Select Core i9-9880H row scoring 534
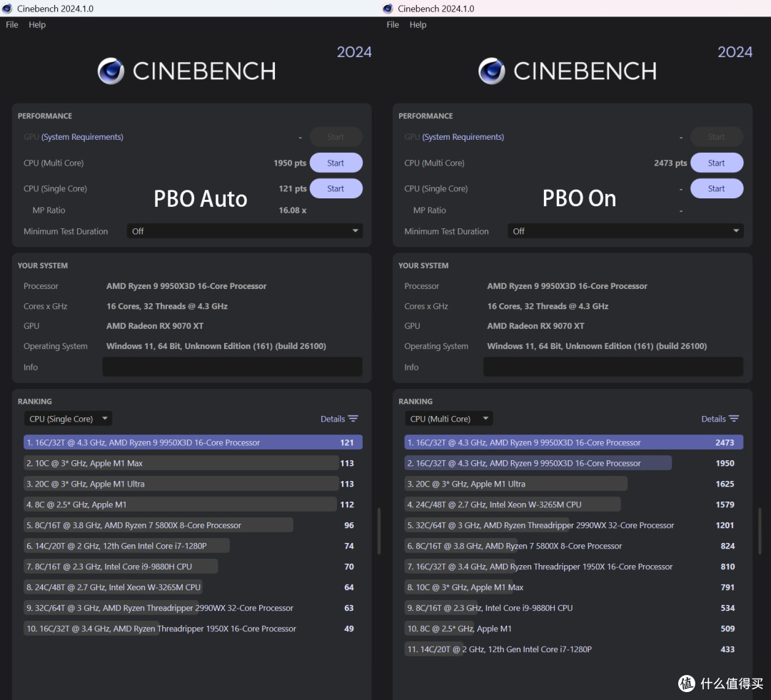The image size is (771, 700). tap(573, 607)
